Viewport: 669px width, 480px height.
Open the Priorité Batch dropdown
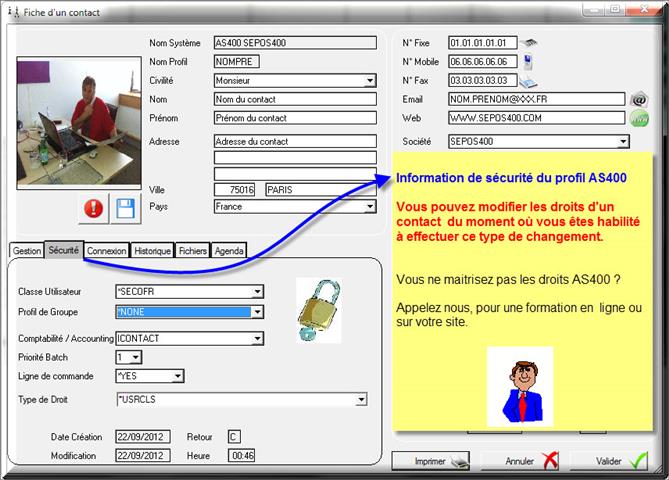[x=136, y=357]
